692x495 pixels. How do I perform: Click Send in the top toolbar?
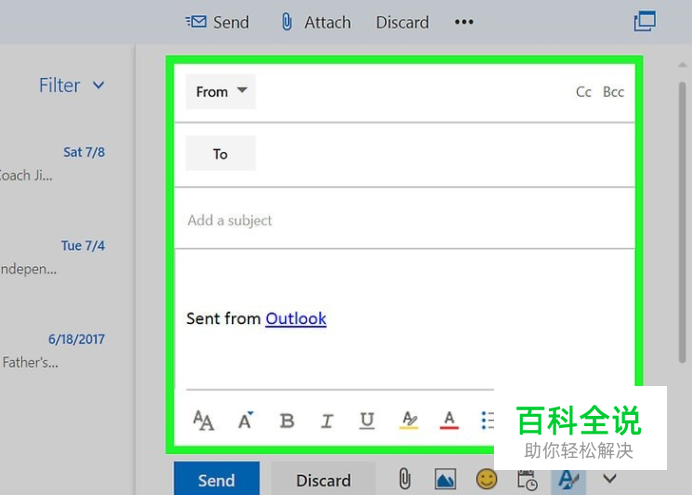[217, 22]
